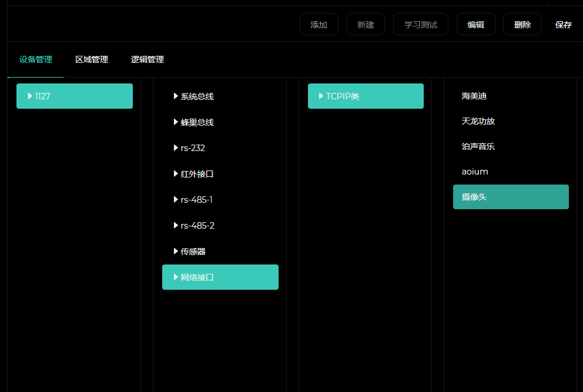Viewport: 583px width, 392px height.
Task: Select 系统总线 in the list
Action: pyautogui.click(x=220, y=96)
